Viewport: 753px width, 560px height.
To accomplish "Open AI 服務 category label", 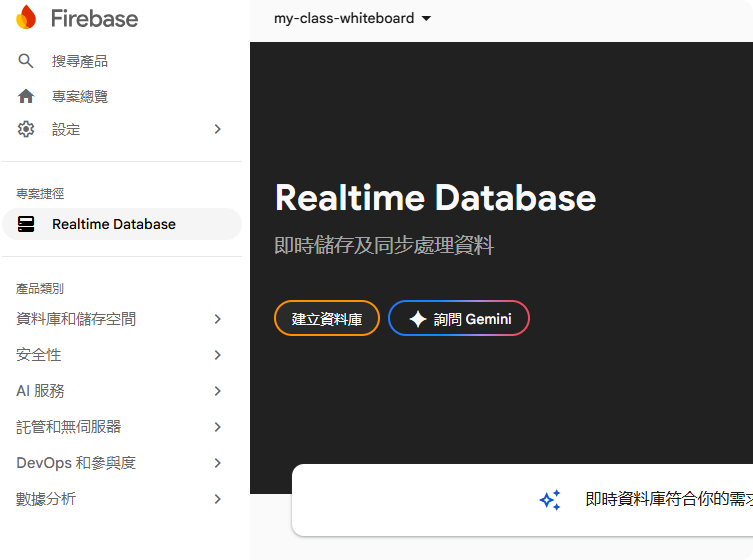I will pyautogui.click(x=40, y=391).
